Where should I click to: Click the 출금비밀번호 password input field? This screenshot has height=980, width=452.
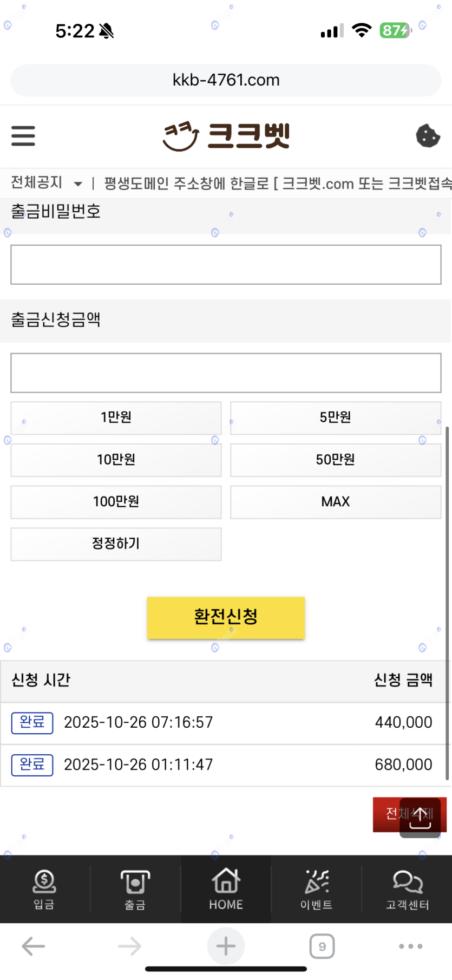pyautogui.click(x=226, y=265)
